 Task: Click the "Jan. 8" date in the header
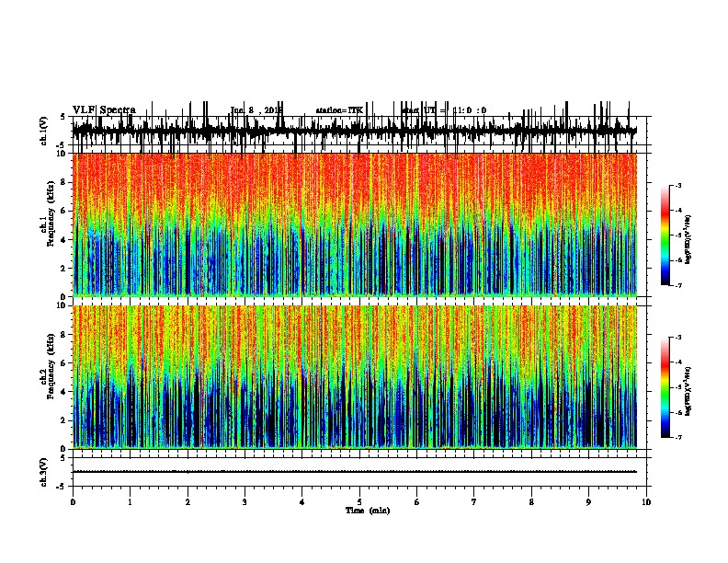click(x=242, y=110)
